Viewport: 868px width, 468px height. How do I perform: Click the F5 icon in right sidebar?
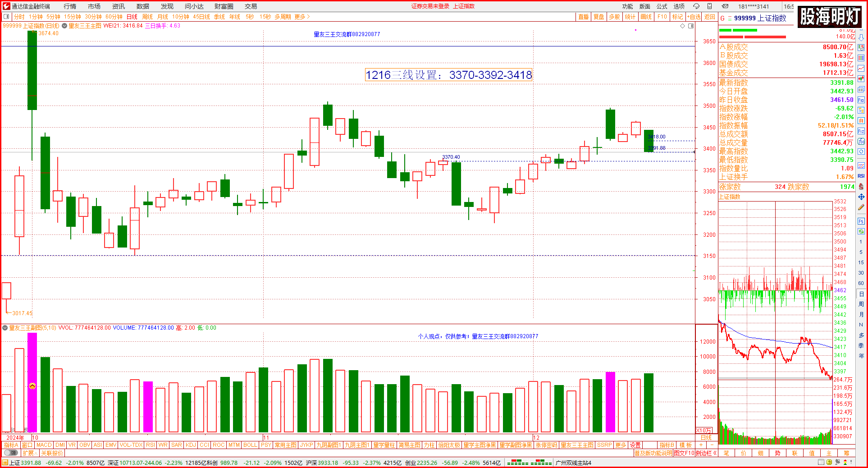(x=861, y=222)
